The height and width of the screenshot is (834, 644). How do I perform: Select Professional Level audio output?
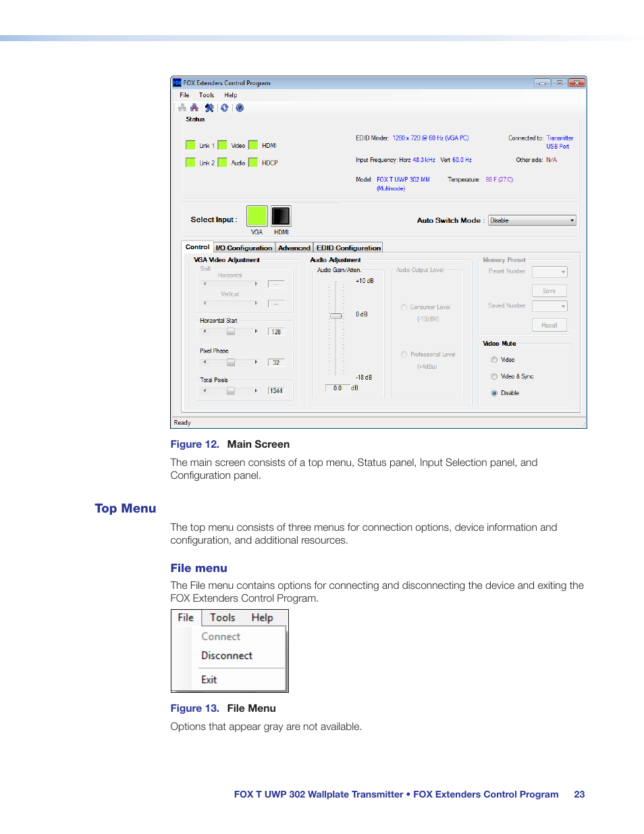404,355
